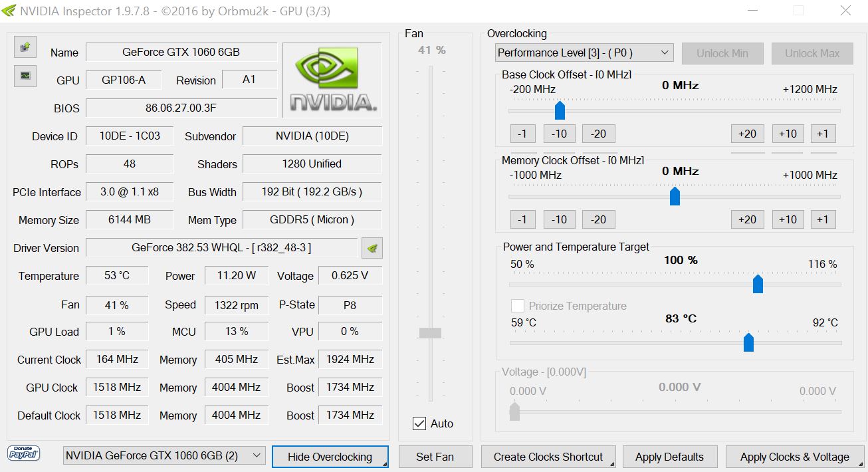Click the fan speed vertical slider handle
This screenshot has height=472, width=868.
coord(430,332)
